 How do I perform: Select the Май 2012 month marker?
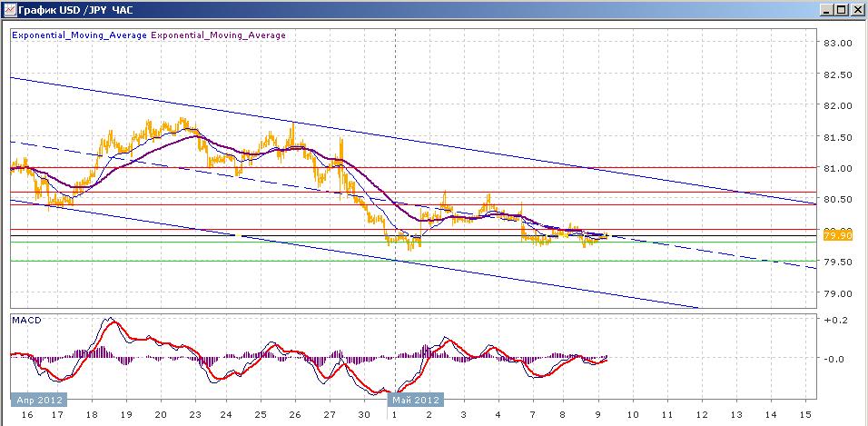click(415, 400)
